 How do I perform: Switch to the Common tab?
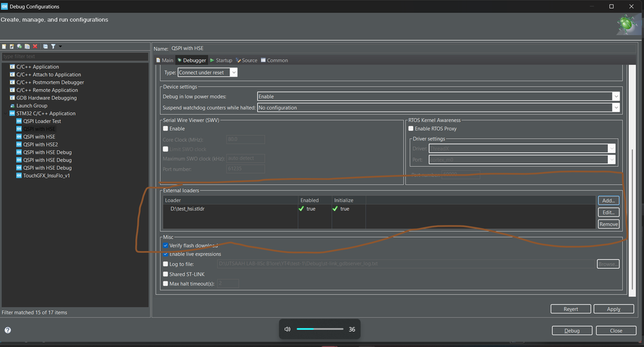tap(274, 61)
